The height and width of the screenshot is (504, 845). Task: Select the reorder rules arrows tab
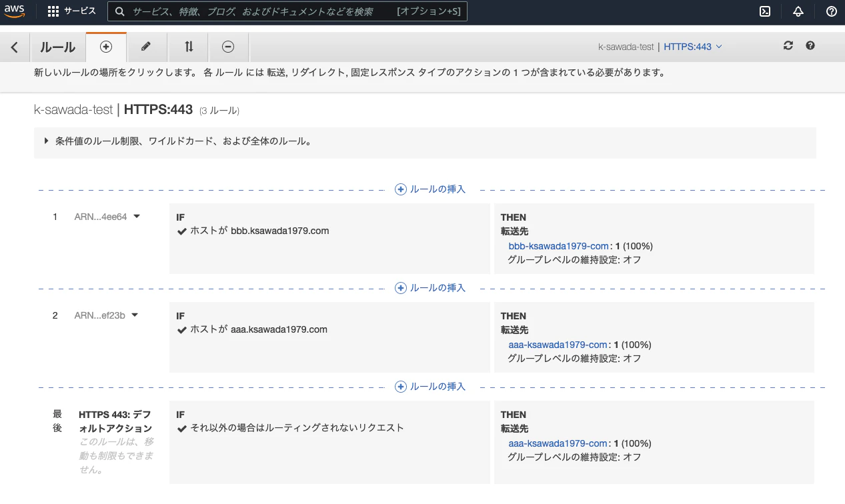click(189, 47)
